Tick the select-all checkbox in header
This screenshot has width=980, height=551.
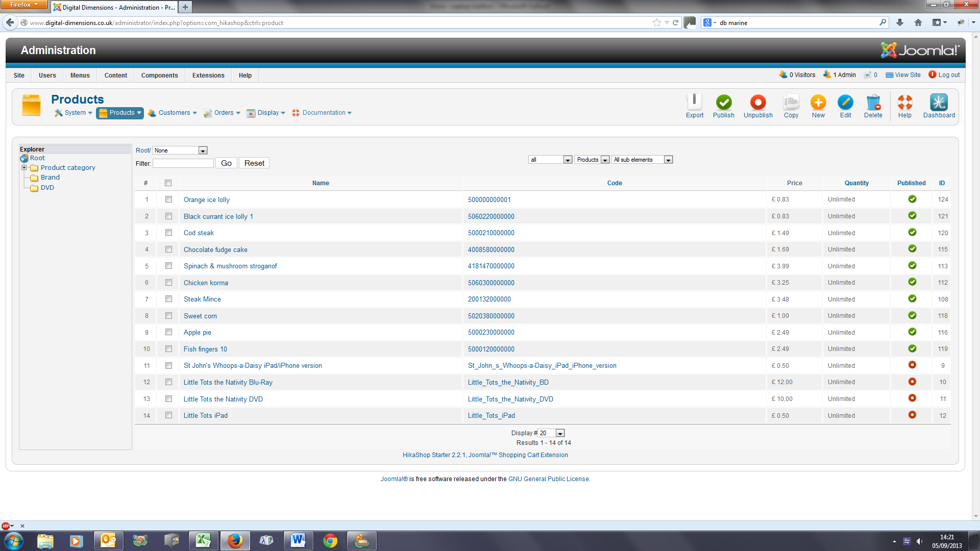[x=168, y=183]
